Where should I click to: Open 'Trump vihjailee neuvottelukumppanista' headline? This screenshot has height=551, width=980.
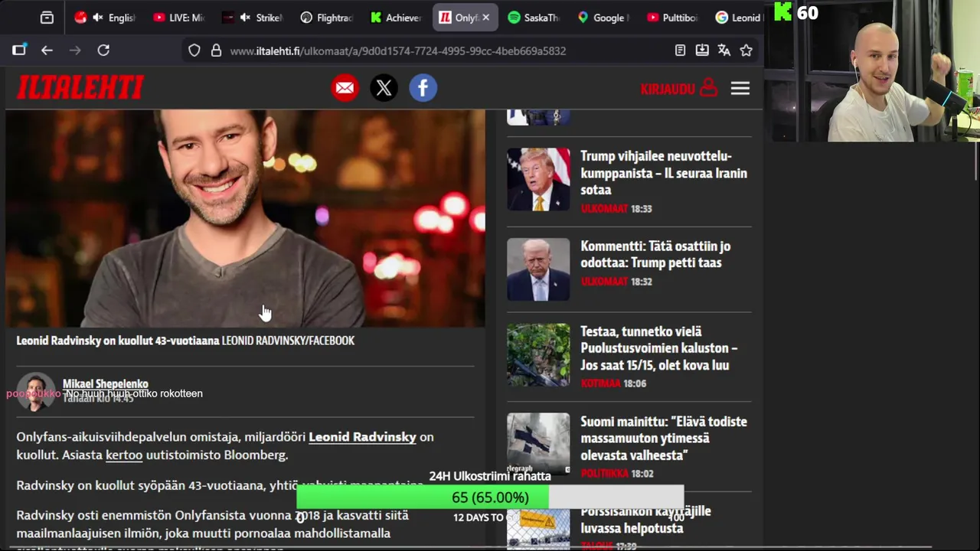click(x=663, y=173)
